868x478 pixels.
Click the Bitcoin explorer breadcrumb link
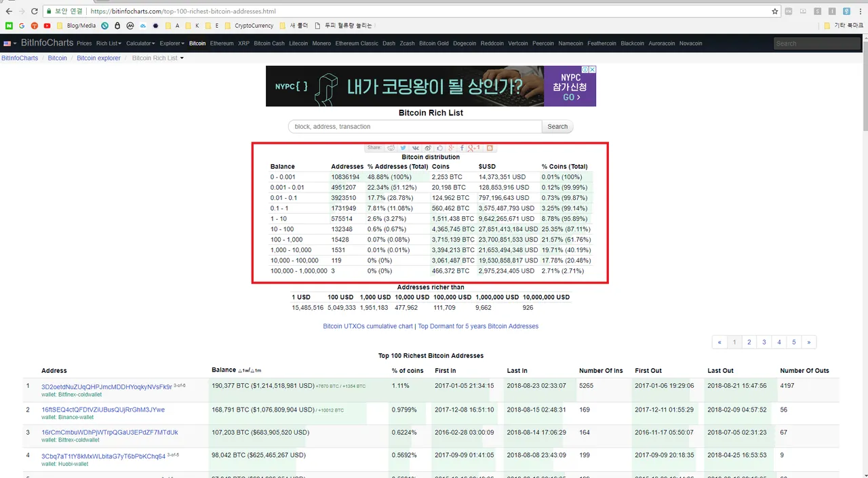pyautogui.click(x=98, y=58)
